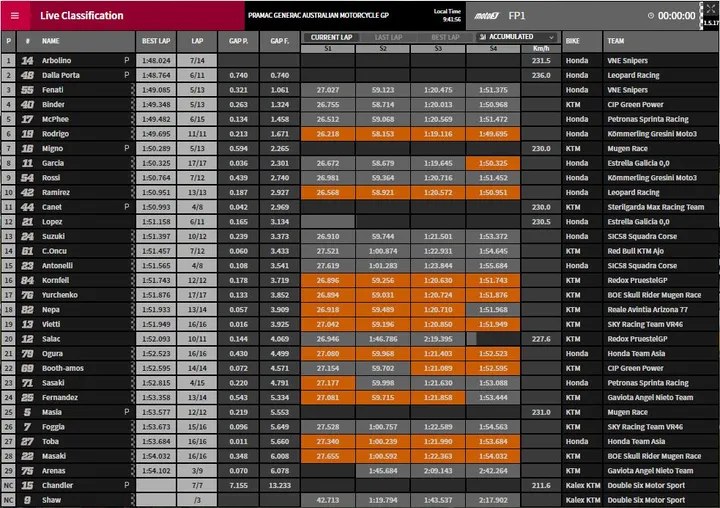This screenshot has width=720, height=508.
Task: Click the pit indicator P on Chandler's row
Action: coord(127,485)
